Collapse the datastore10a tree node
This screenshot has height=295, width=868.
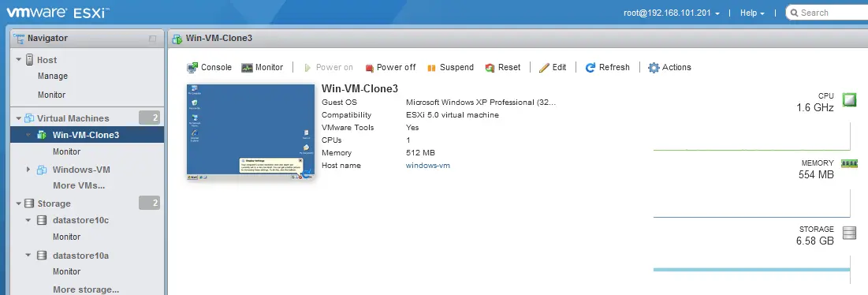(28, 256)
